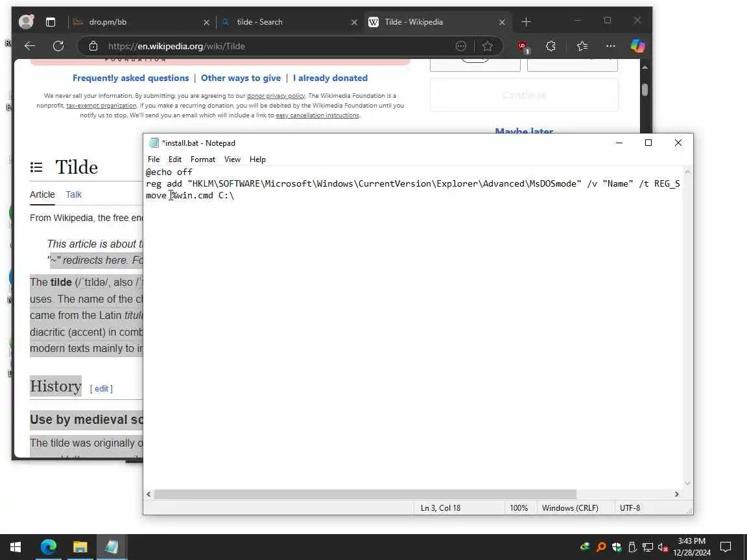The image size is (747, 560).
Task: Go back using Edge back arrow
Action: pyautogui.click(x=30, y=46)
